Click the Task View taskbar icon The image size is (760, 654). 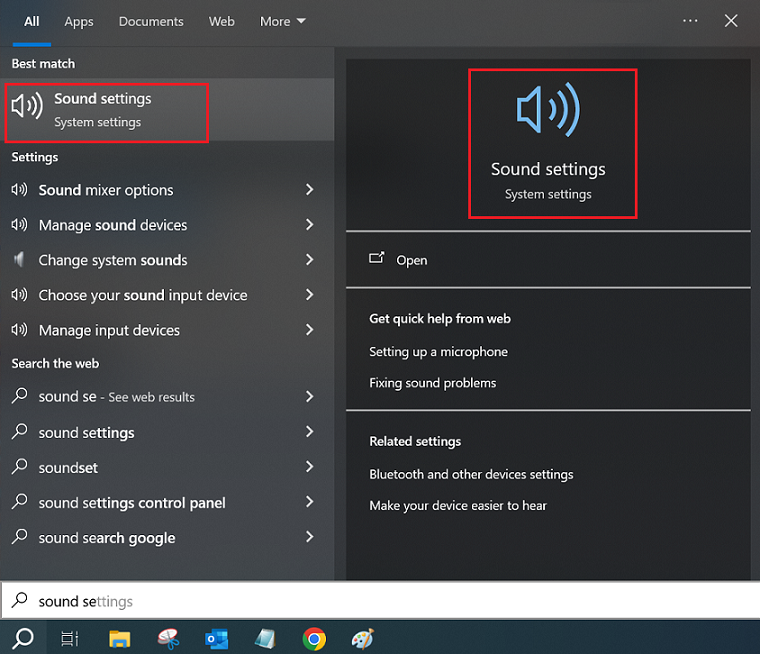(x=70, y=638)
